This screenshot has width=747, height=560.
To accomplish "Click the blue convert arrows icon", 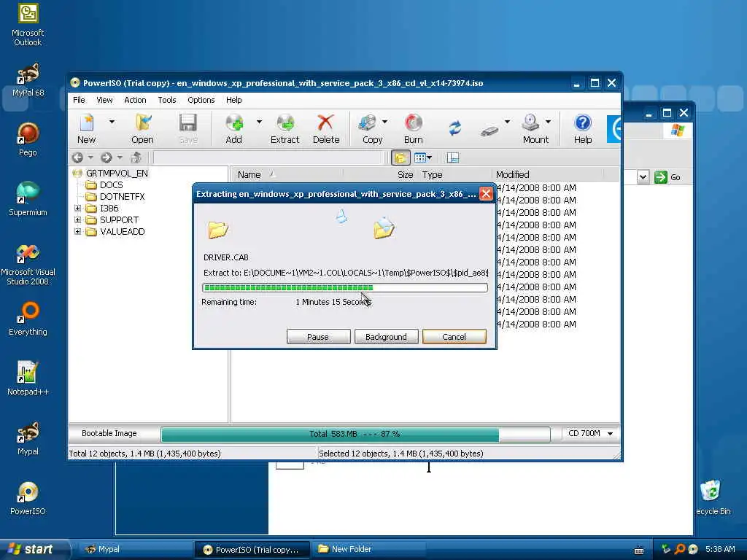I will [455, 128].
